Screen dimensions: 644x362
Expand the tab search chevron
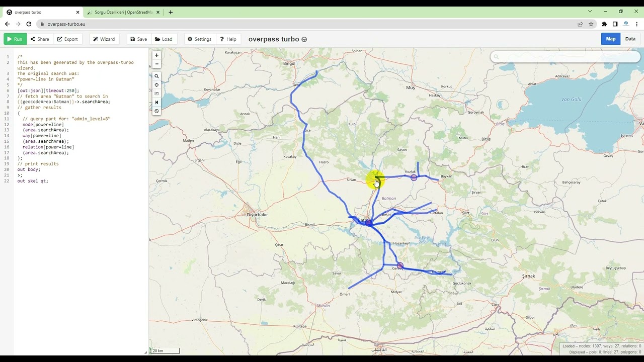[590, 11]
